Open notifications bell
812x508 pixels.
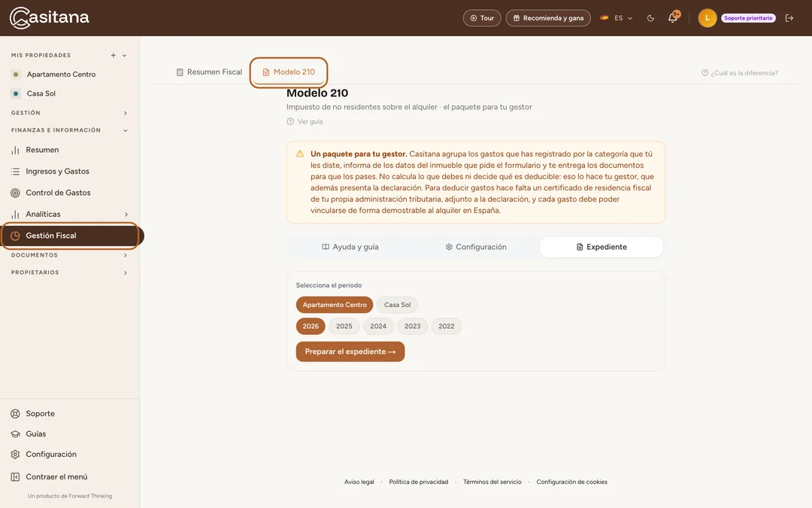click(673, 17)
